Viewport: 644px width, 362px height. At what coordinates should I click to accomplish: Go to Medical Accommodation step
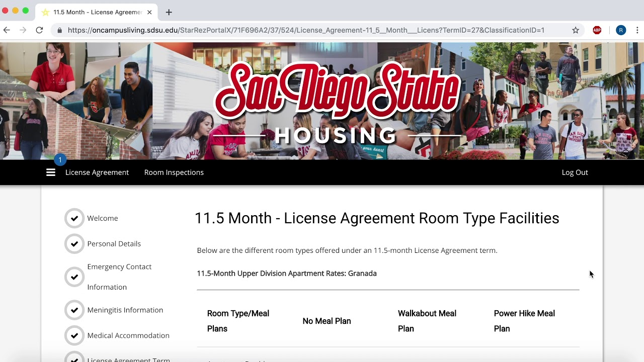pyautogui.click(x=128, y=335)
